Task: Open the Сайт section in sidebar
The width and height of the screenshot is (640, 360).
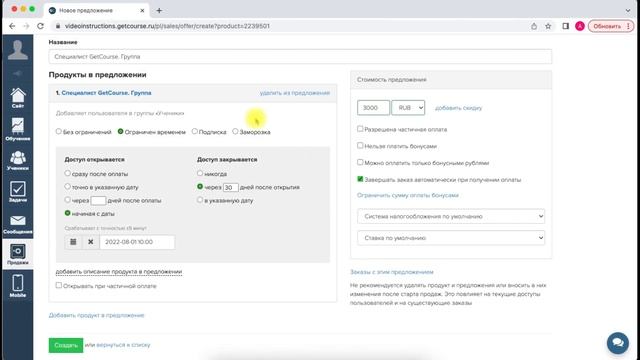Action: pyautogui.click(x=18, y=98)
